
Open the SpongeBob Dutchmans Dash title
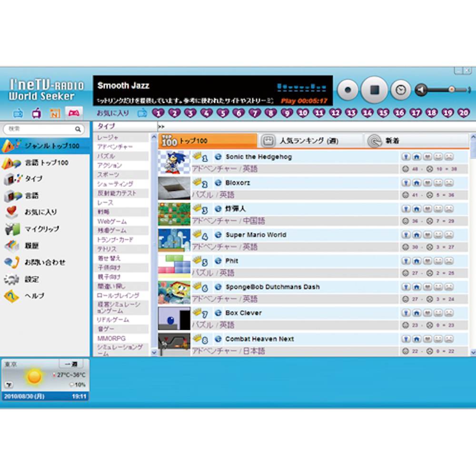click(272, 287)
